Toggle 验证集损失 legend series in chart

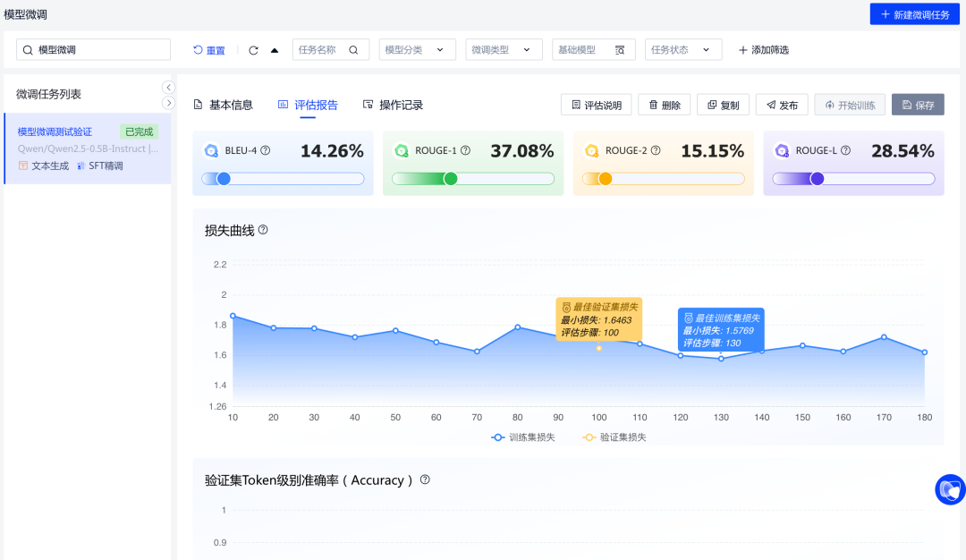click(x=614, y=437)
